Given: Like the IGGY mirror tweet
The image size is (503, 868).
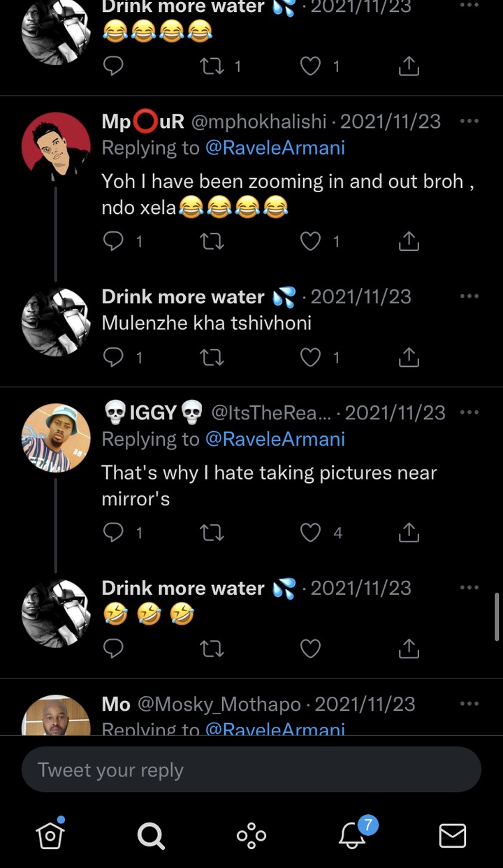Looking at the screenshot, I should pyautogui.click(x=310, y=533).
